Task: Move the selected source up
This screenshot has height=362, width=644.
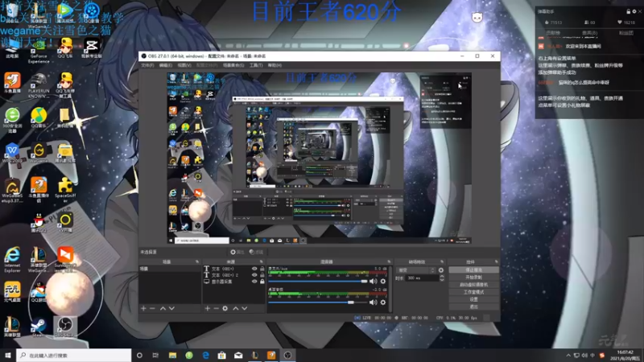Action: pos(236,308)
